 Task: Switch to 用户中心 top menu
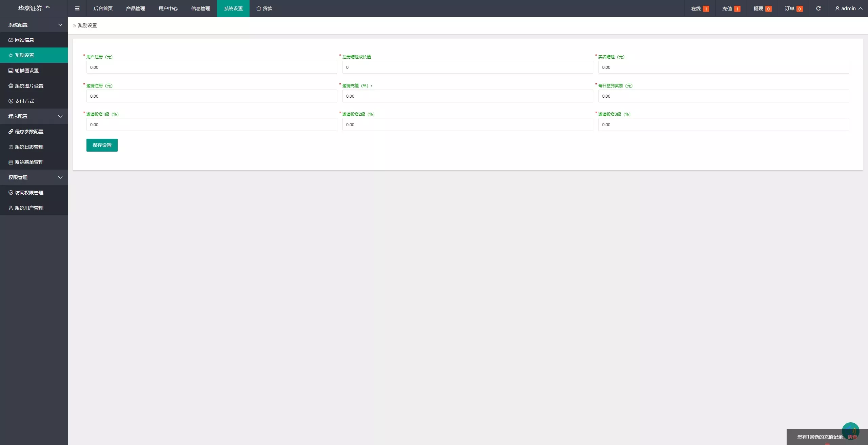pyautogui.click(x=168, y=8)
